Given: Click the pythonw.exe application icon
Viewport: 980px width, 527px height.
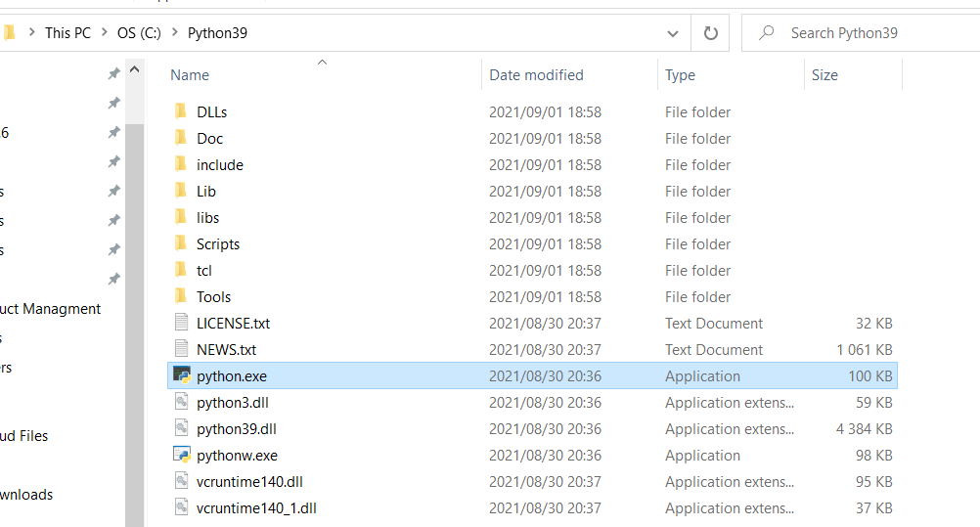Looking at the screenshot, I should (x=182, y=455).
